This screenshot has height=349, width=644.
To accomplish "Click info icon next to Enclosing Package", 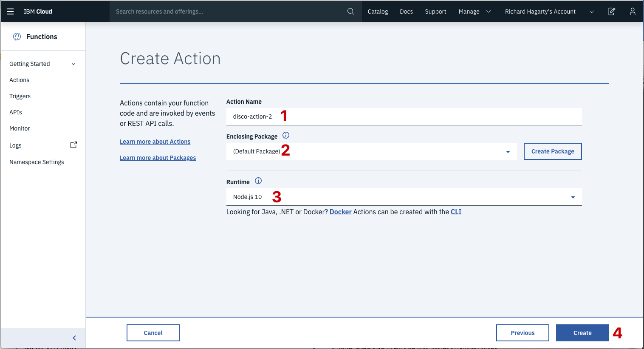I will tap(286, 136).
